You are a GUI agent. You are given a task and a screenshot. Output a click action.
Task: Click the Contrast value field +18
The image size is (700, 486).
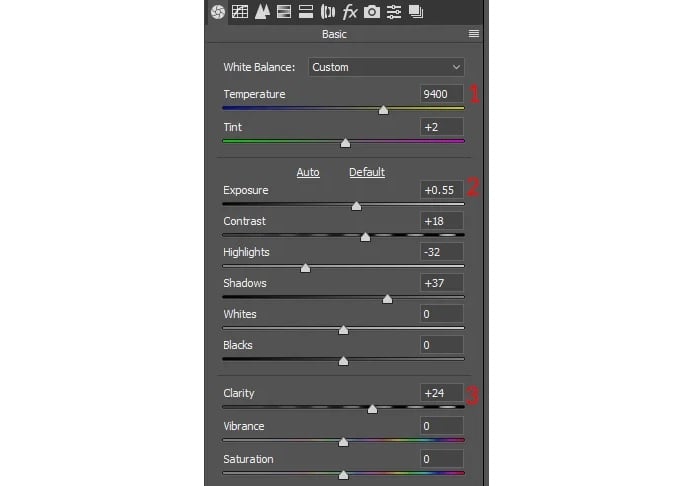[442, 221]
